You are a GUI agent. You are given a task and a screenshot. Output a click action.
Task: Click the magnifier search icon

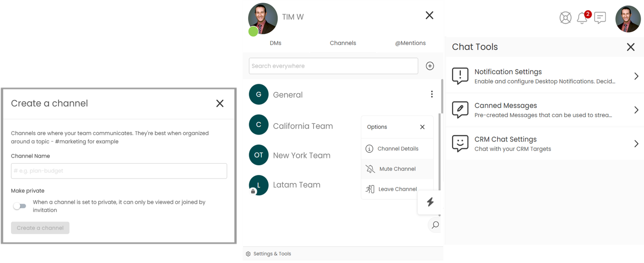point(435,225)
